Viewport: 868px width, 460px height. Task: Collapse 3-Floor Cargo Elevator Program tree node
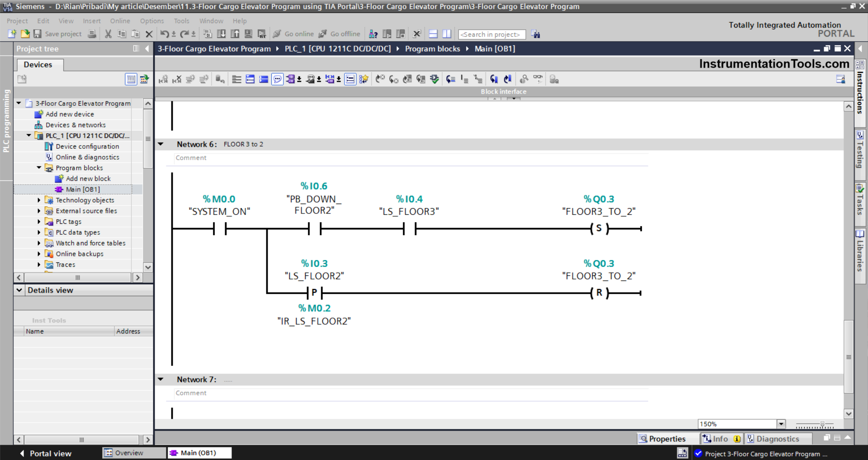(x=19, y=103)
